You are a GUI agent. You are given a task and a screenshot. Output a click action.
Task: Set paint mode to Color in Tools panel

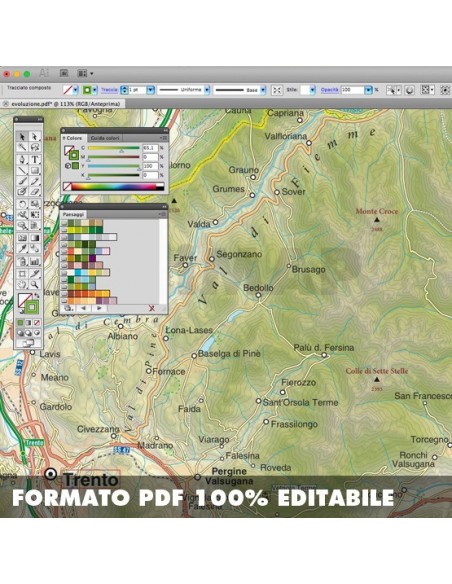point(21,323)
